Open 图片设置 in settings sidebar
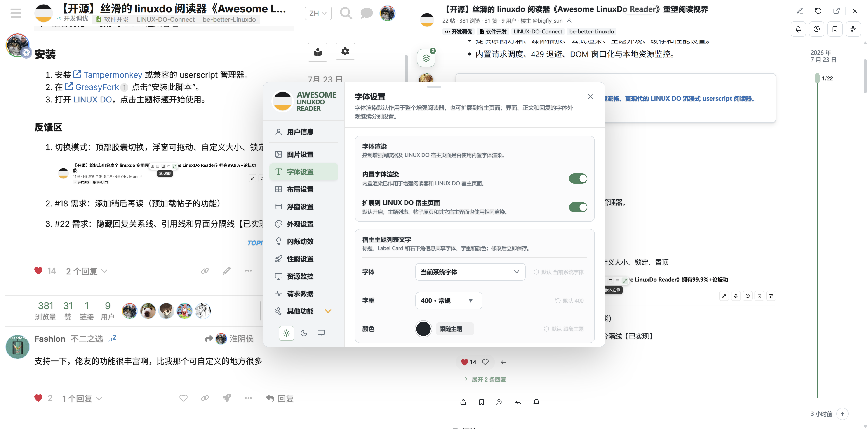This screenshot has height=429, width=868. (x=304, y=154)
